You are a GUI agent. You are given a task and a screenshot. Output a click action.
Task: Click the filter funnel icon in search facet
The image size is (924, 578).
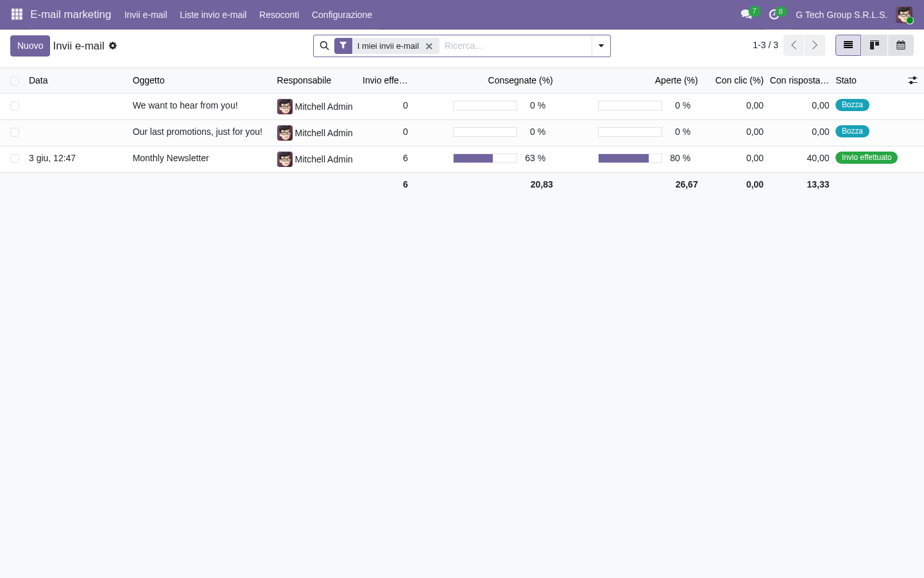[343, 46]
